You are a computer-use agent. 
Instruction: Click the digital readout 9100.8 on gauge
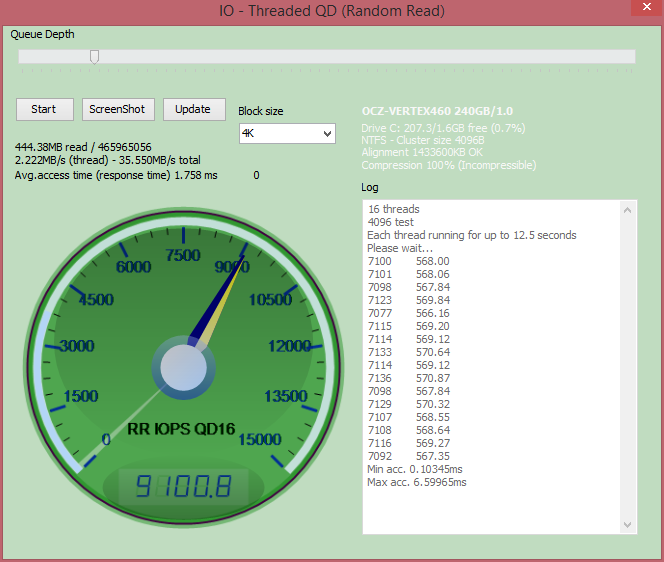point(183,486)
